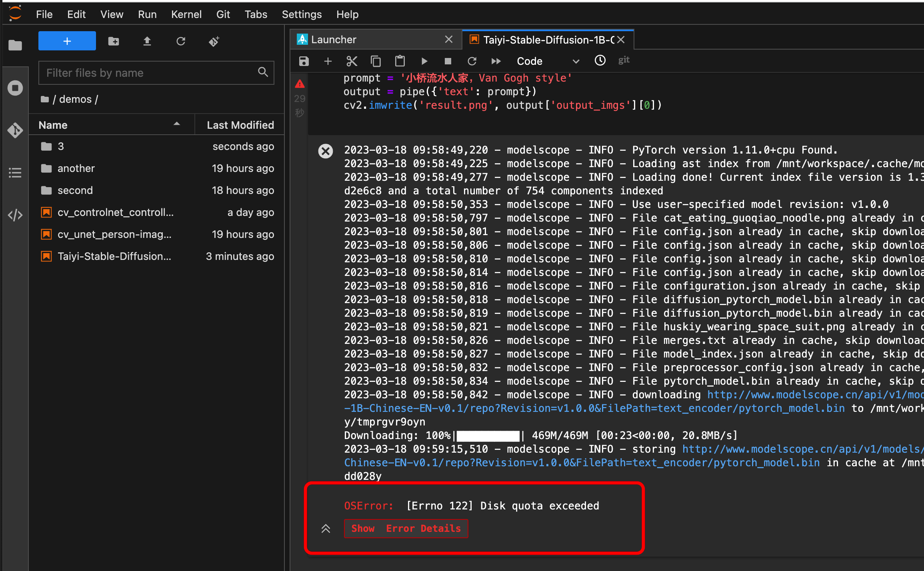Screen dimensions: 924x571
Task: Stop the kernel with the interrupt icon
Action: coord(448,61)
